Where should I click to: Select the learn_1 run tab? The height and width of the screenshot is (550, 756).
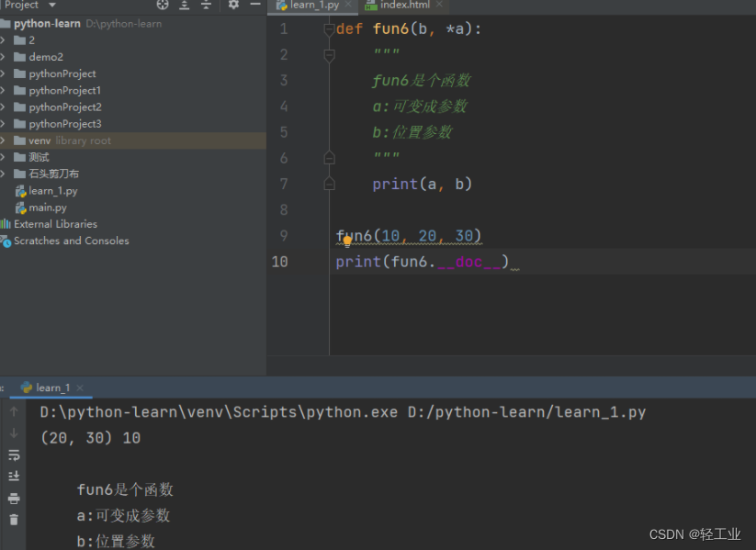point(52,387)
